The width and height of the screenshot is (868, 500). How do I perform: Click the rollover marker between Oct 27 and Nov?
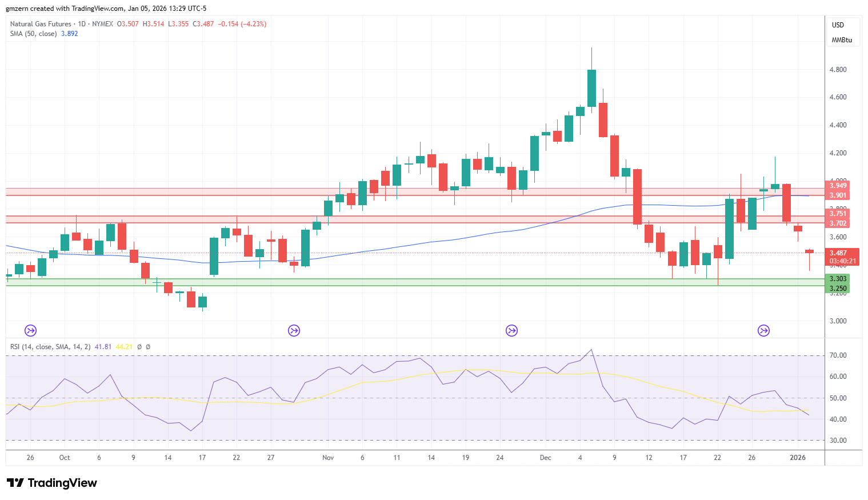coord(294,330)
